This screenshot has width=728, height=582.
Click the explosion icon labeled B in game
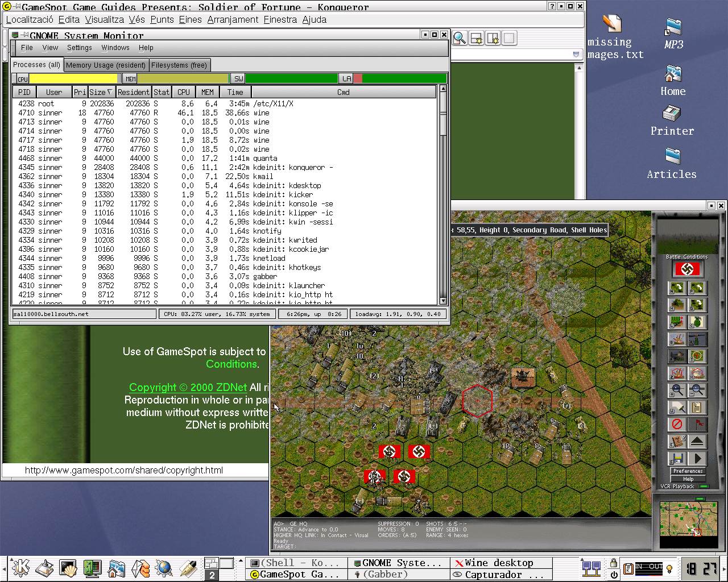coord(677,339)
